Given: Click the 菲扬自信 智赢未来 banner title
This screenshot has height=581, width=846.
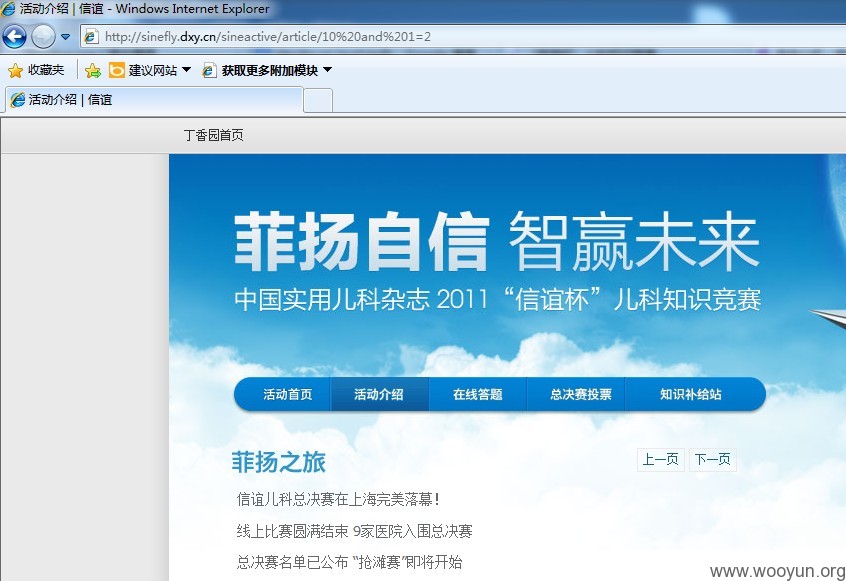Looking at the screenshot, I should click(x=497, y=241).
